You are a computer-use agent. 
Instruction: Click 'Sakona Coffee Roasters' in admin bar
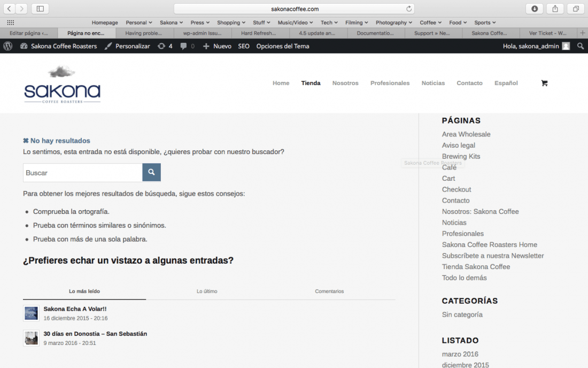[58, 46]
